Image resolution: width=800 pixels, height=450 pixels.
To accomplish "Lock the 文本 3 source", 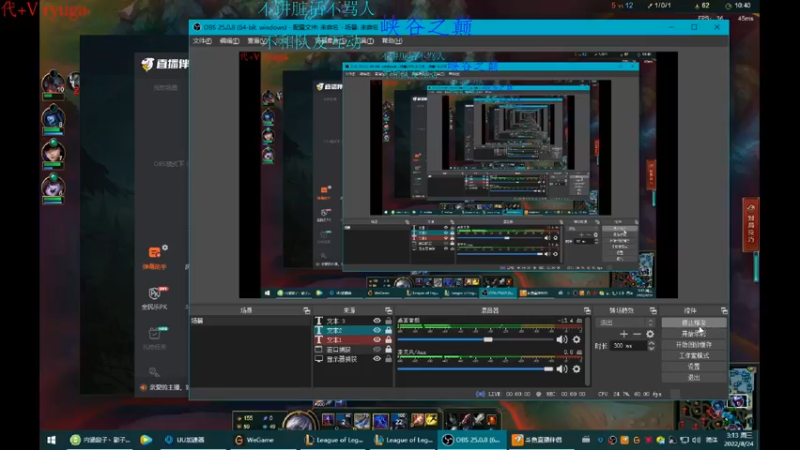I will tap(388, 320).
